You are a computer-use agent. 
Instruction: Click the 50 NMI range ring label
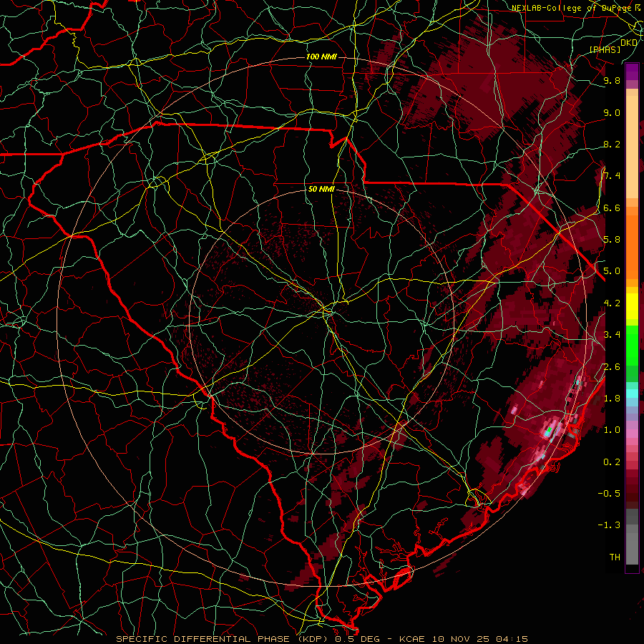321,189
